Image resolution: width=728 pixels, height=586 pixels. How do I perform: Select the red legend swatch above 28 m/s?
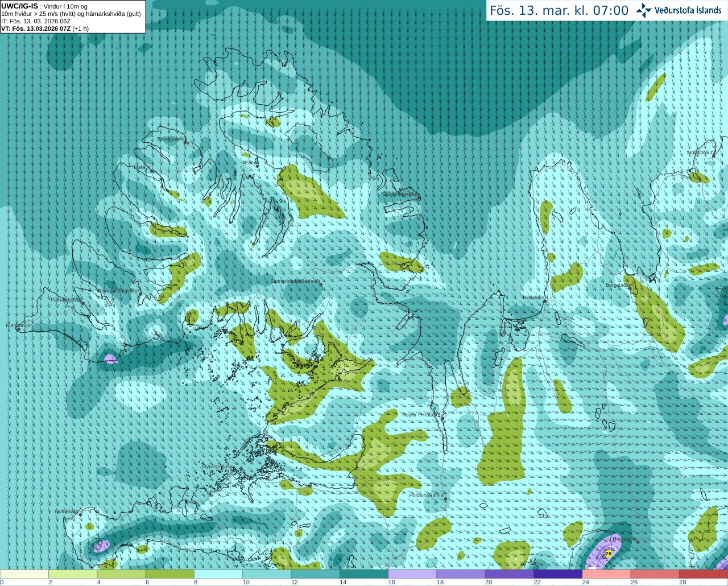click(x=704, y=574)
